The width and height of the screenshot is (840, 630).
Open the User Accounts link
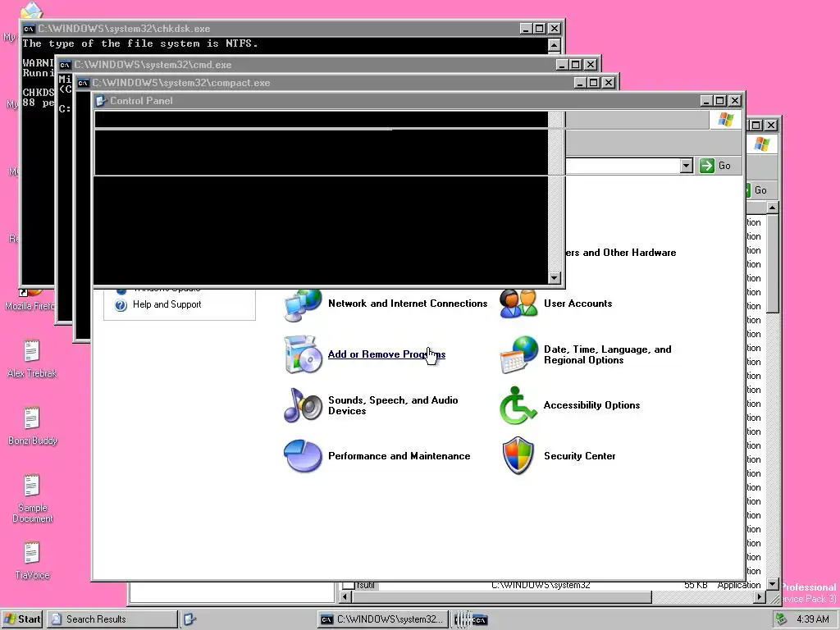pyautogui.click(x=577, y=304)
